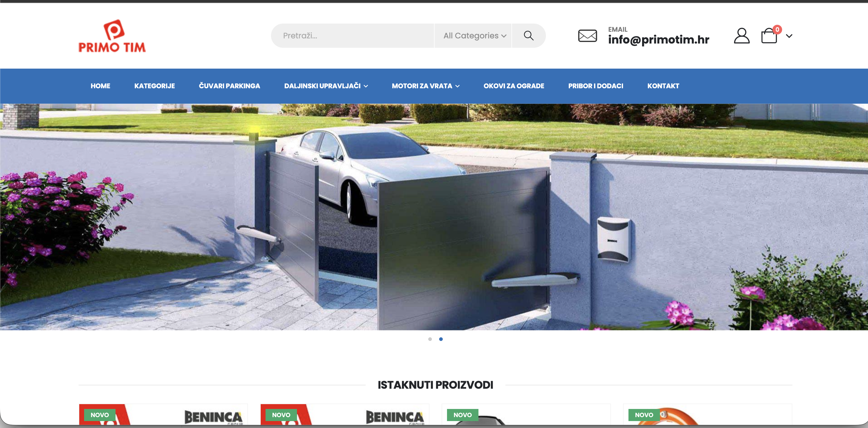Click the Istaknuti proizvodi heading
868x428 pixels.
click(435, 385)
